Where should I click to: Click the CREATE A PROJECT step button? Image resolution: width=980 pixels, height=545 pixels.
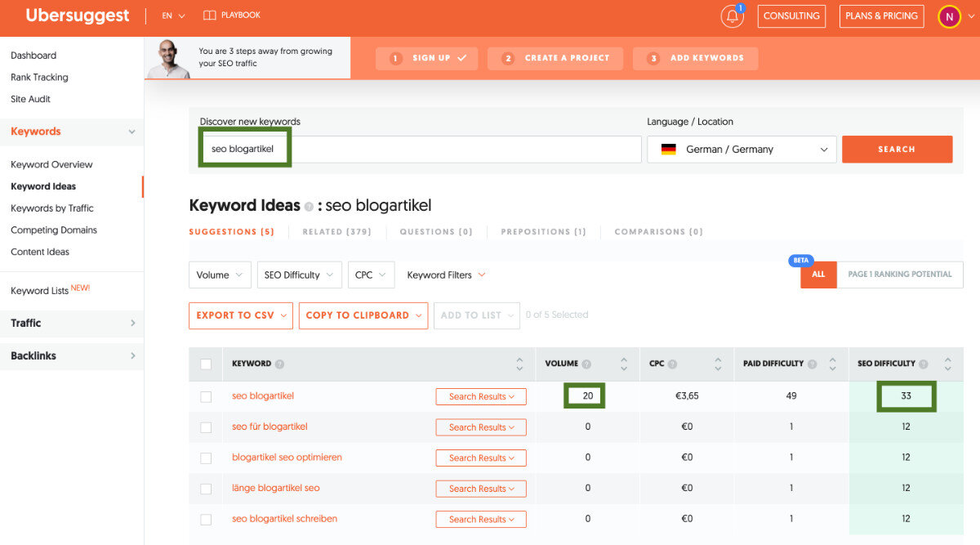point(555,59)
